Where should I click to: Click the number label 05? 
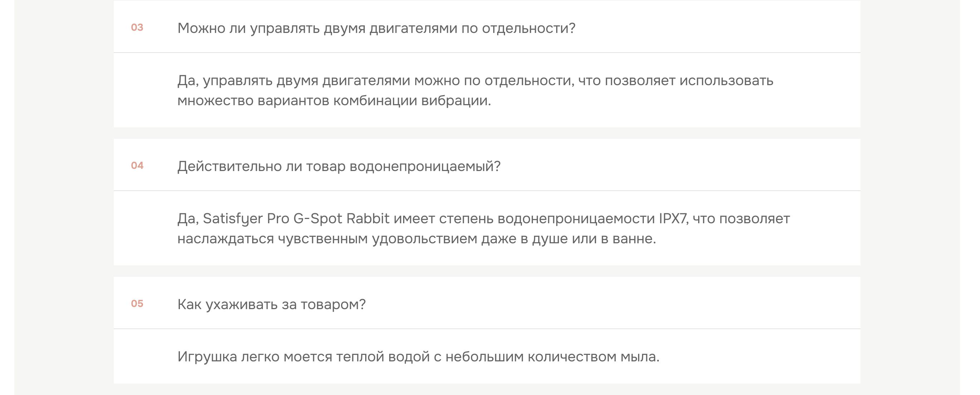[137, 304]
